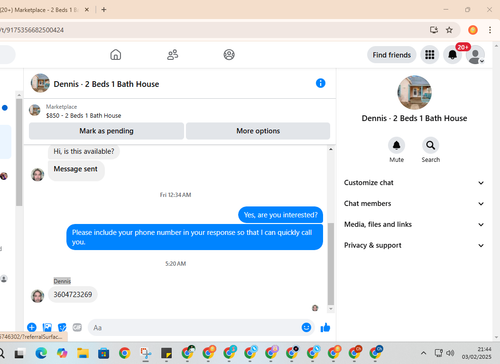Open the clock and date in taskbar

coord(476,353)
